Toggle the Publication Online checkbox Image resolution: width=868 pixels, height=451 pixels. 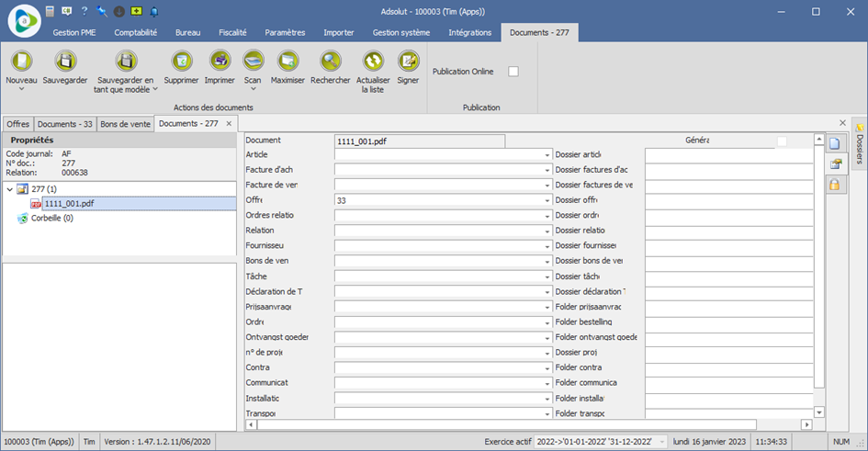point(513,72)
